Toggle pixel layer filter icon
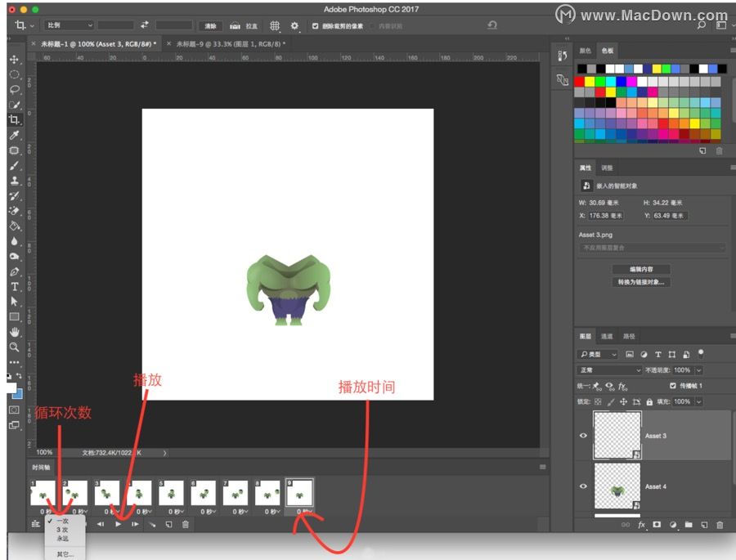The height and width of the screenshot is (560, 736). pos(630,355)
